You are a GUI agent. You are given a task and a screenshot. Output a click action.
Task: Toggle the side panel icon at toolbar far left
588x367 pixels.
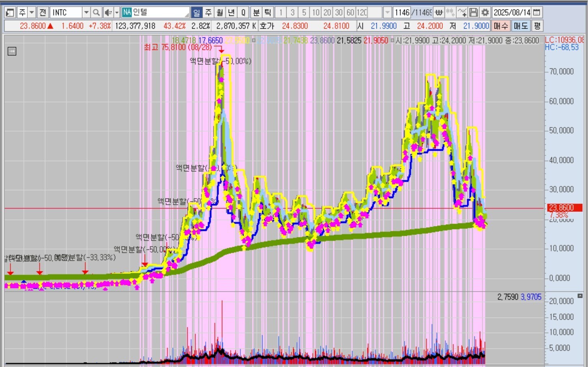pos(10,13)
